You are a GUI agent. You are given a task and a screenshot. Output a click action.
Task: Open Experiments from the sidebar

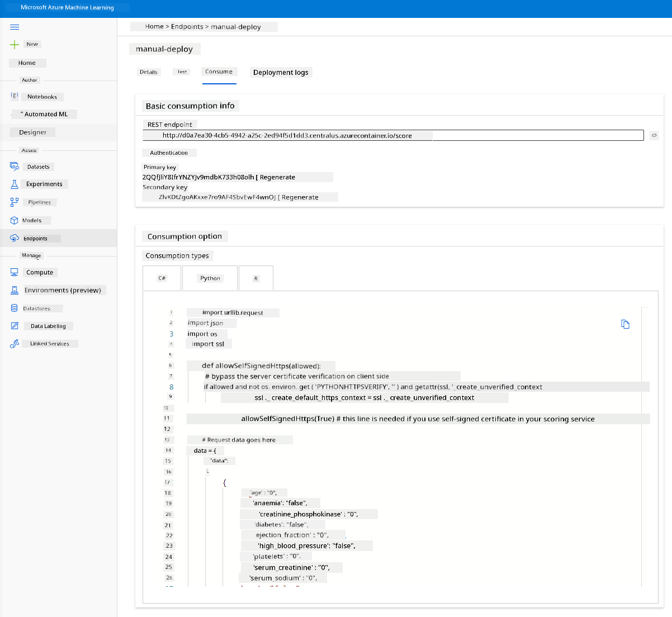(x=44, y=184)
